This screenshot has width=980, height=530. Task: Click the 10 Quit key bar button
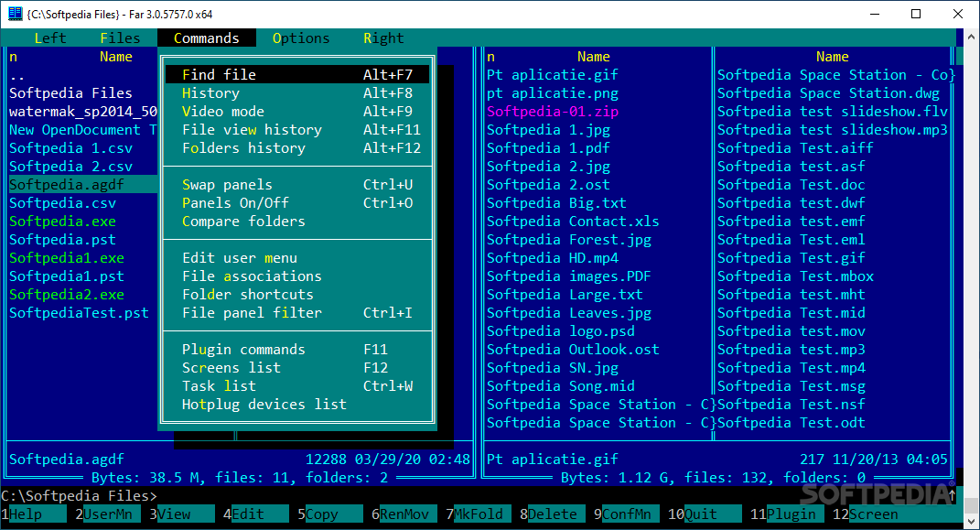pos(705,514)
